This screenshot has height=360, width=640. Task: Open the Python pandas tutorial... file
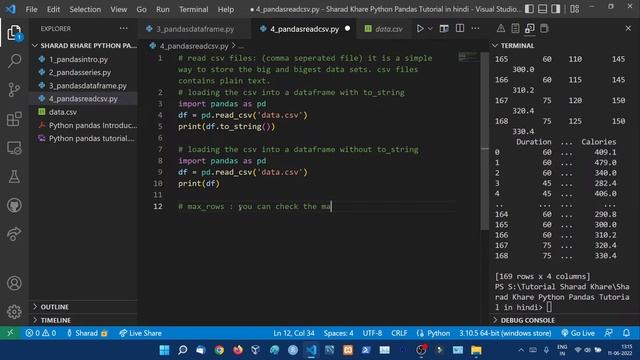click(x=91, y=138)
